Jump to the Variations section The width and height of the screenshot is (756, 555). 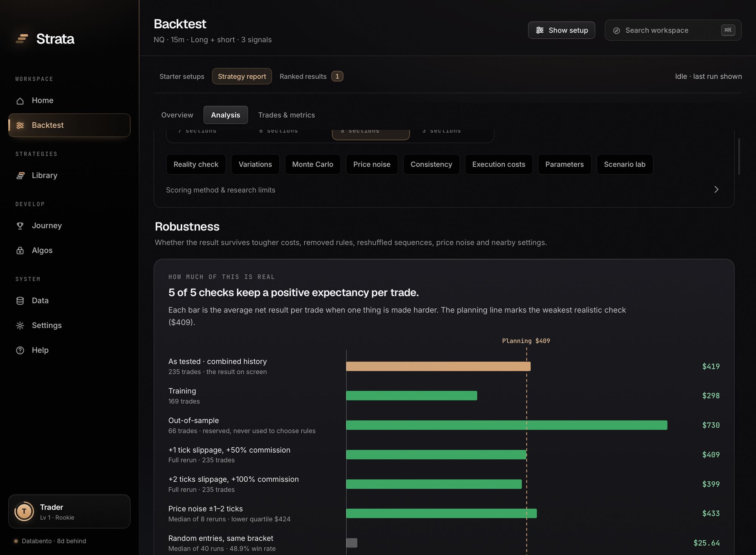click(255, 164)
